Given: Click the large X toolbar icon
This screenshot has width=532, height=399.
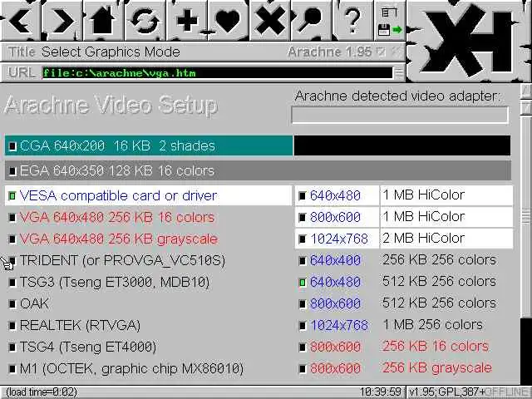Looking at the screenshot, I should [x=269, y=21].
